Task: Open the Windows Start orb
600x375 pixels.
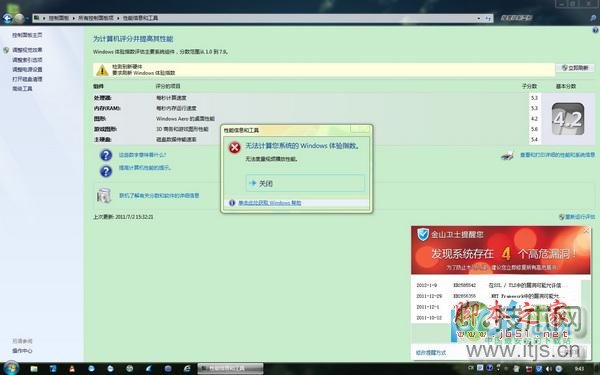Action: [10, 368]
